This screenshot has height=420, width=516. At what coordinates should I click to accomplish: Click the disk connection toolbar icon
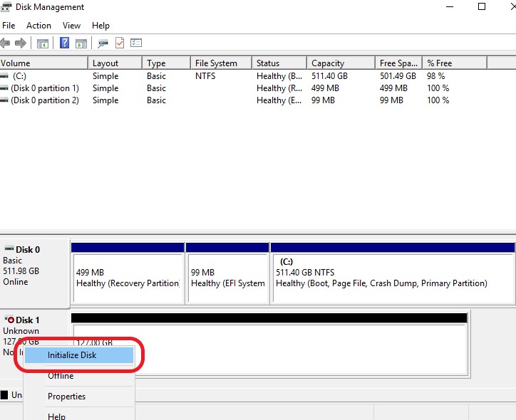tap(103, 43)
